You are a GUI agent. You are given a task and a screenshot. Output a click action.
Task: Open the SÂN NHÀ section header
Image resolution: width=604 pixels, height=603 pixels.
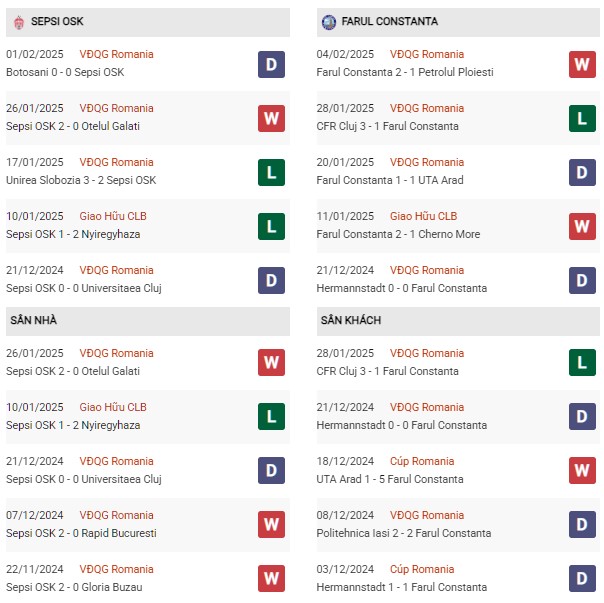coord(148,321)
